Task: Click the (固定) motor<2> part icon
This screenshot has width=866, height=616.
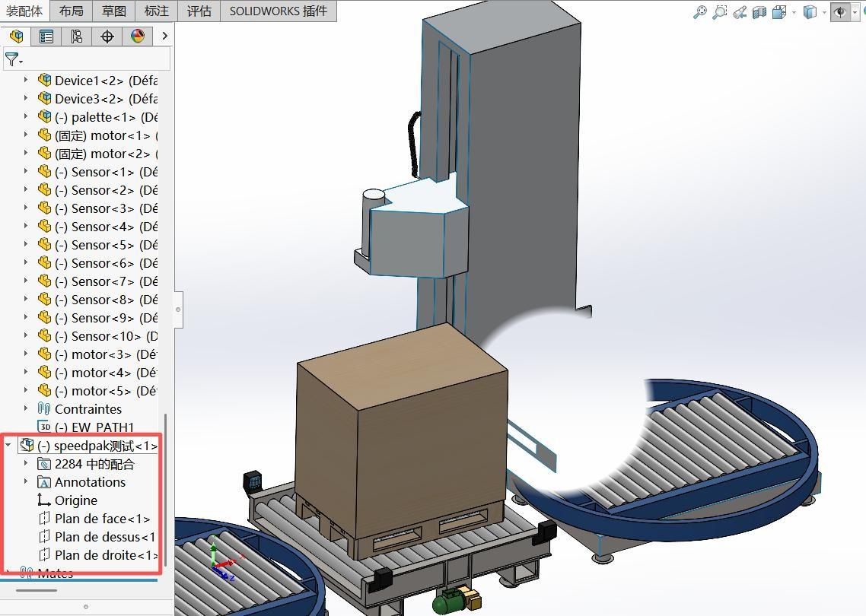Action: pos(44,153)
